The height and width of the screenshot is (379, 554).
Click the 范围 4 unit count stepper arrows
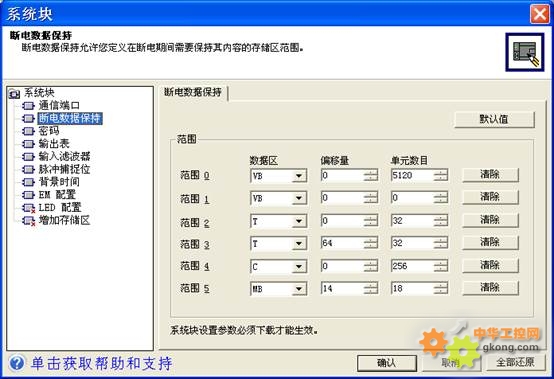click(441, 266)
